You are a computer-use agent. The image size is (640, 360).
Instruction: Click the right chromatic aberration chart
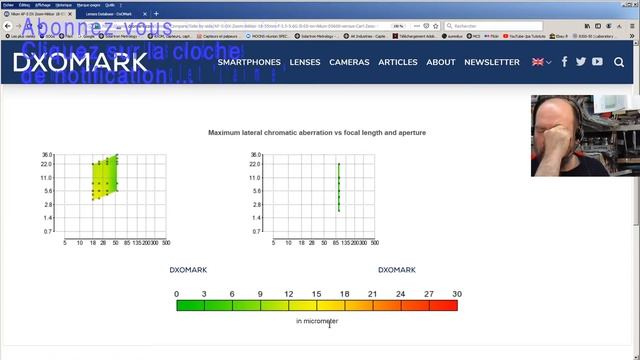pos(314,198)
